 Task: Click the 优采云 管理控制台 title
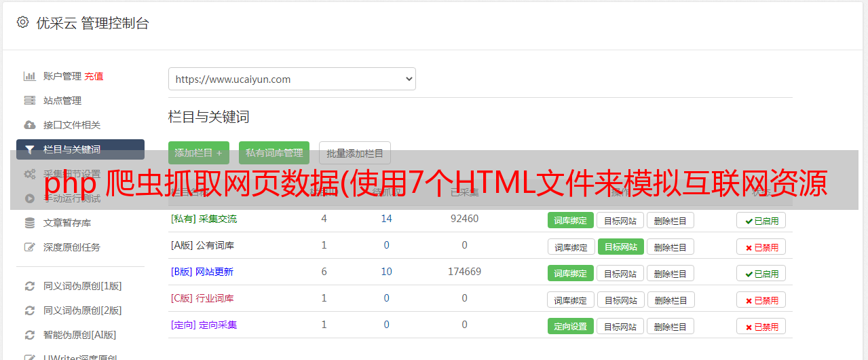[92, 23]
